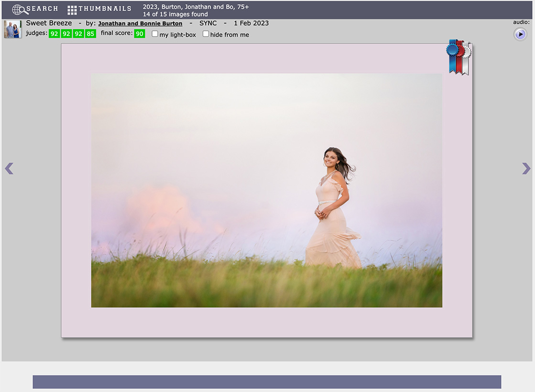Click the final score 90 badge
Screen dimensions: 535x392
pos(139,34)
